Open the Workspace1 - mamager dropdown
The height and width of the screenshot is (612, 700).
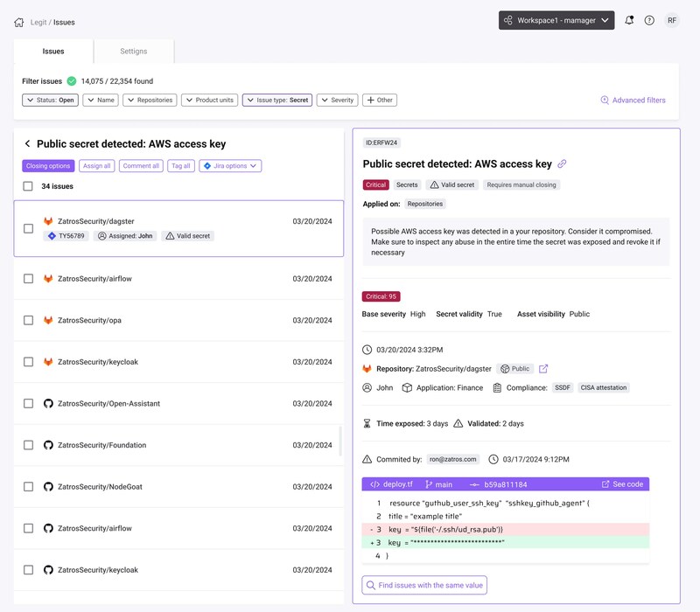click(556, 20)
